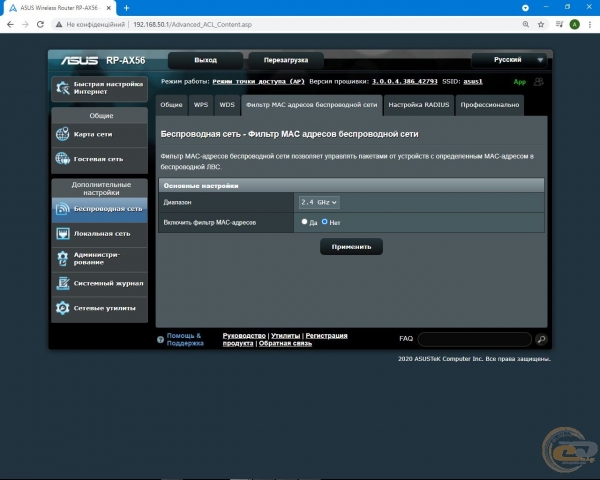The width and height of the screenshot is (600, 480).
Task: Click the operation mode link Режим точки доступа (AP)
Action: [259, 82]
